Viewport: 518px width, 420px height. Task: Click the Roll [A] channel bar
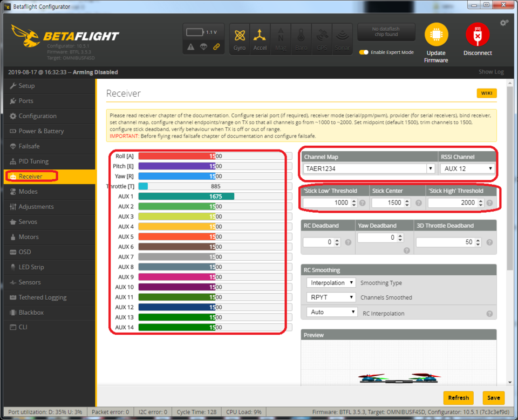pyautogui.click(x=215, y=156)
